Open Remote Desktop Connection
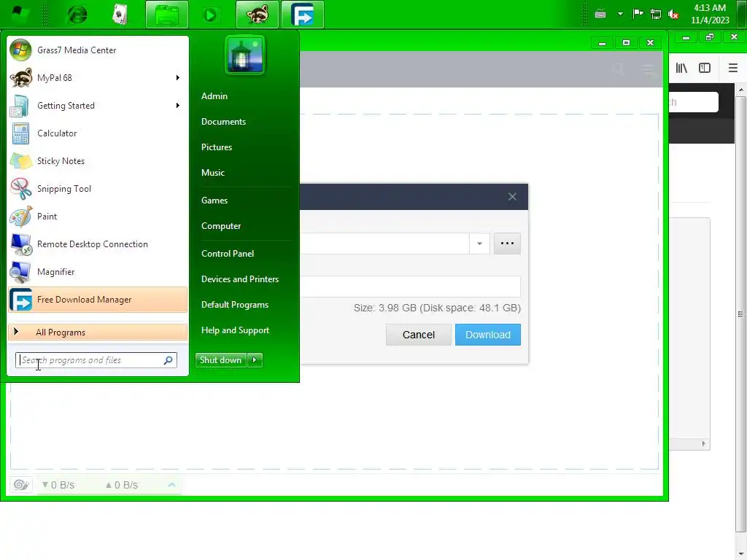This screenshot has height=560, width=747. [98, 244]
